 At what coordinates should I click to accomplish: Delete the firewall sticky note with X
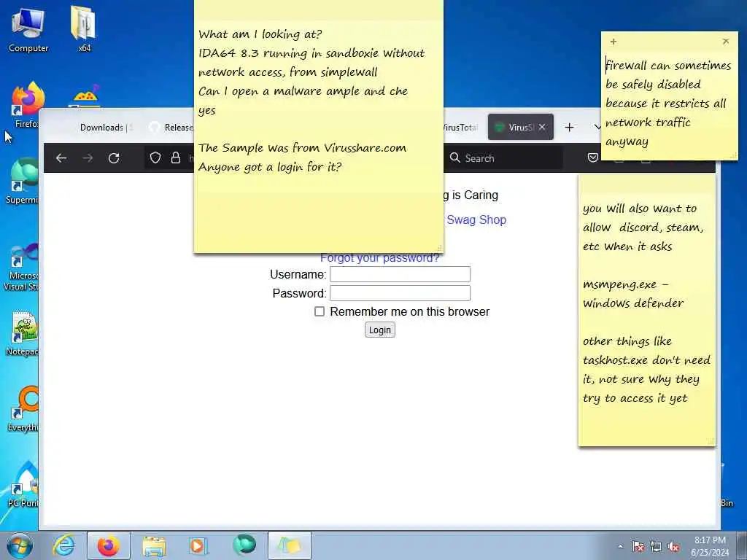pyautogui.click(x=726, y=42)
